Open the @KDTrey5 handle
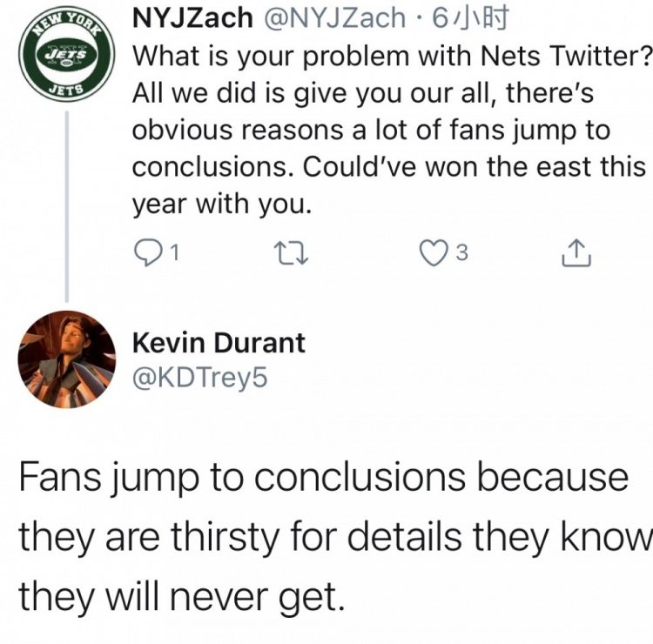The height and width of the screenshot is (644, 653). (x=196, y=376)
